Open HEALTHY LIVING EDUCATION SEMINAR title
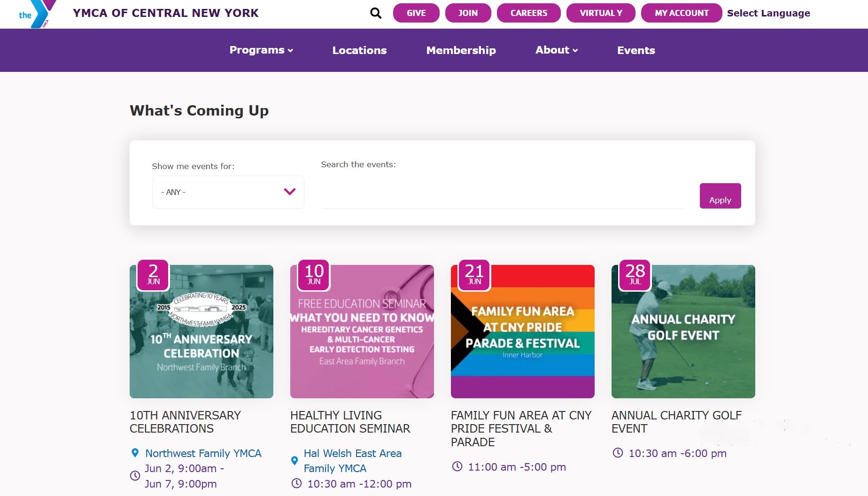 [350, 422]
